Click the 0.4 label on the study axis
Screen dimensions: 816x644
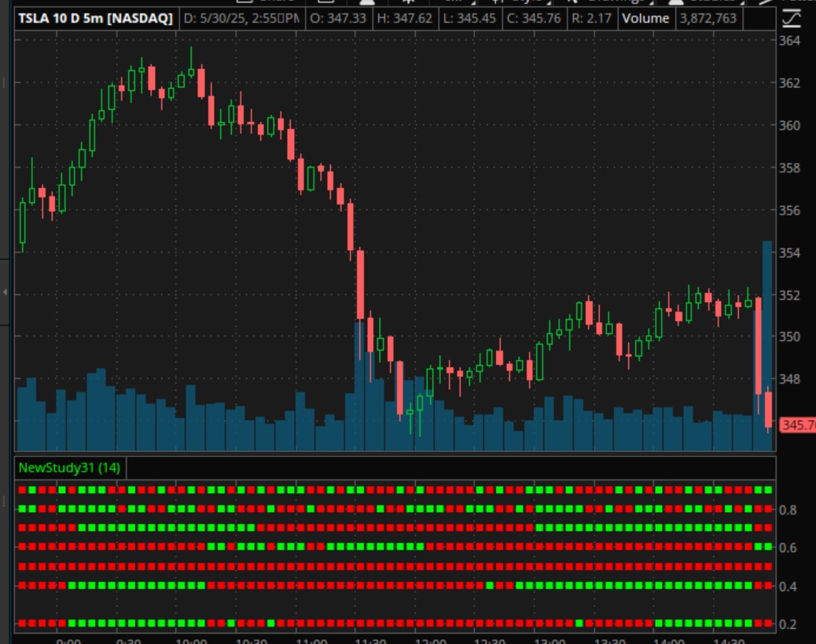(x=788, y=587)
